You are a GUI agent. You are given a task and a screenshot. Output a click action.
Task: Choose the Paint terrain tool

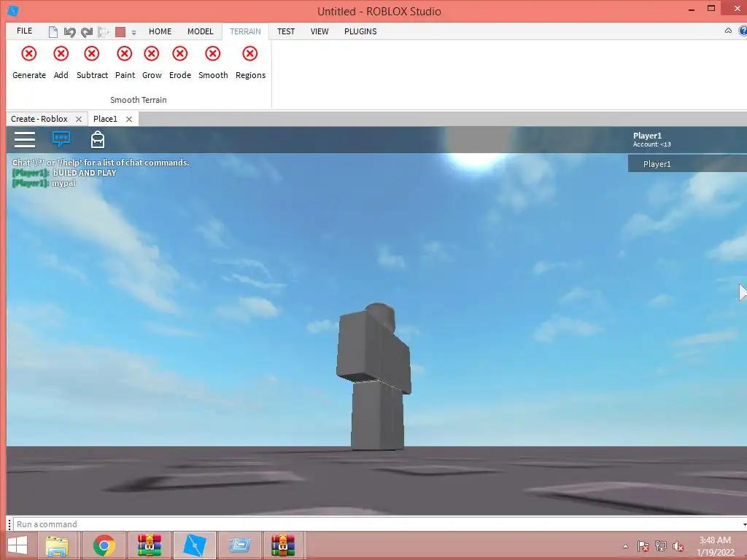click(x=125, y=63)
